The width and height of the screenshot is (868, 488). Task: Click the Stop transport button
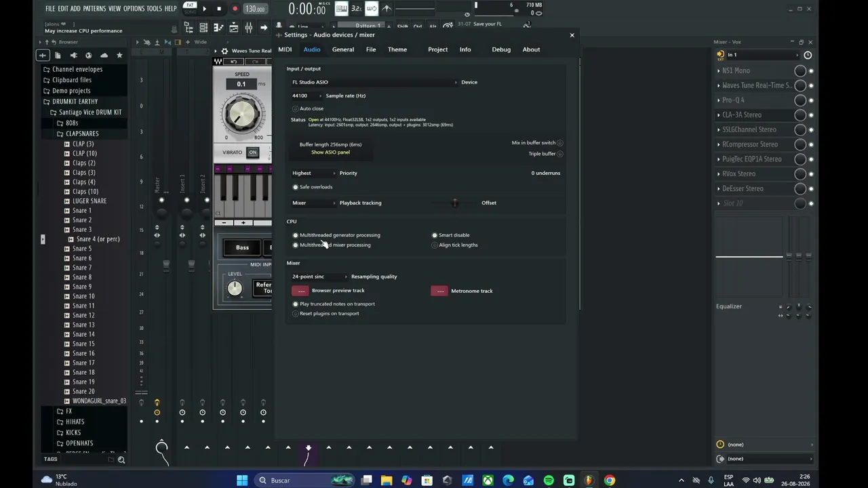(x=219, y=9)
